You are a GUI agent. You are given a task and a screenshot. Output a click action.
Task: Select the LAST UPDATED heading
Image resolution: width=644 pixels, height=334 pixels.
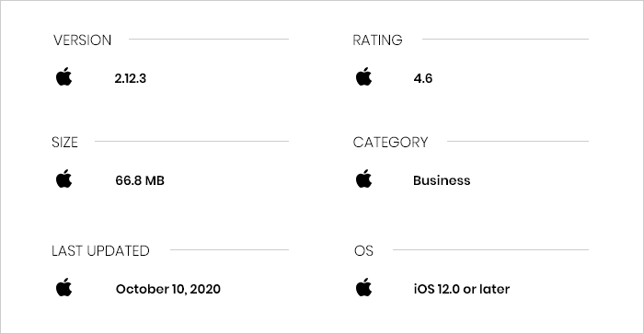[100, 250]
